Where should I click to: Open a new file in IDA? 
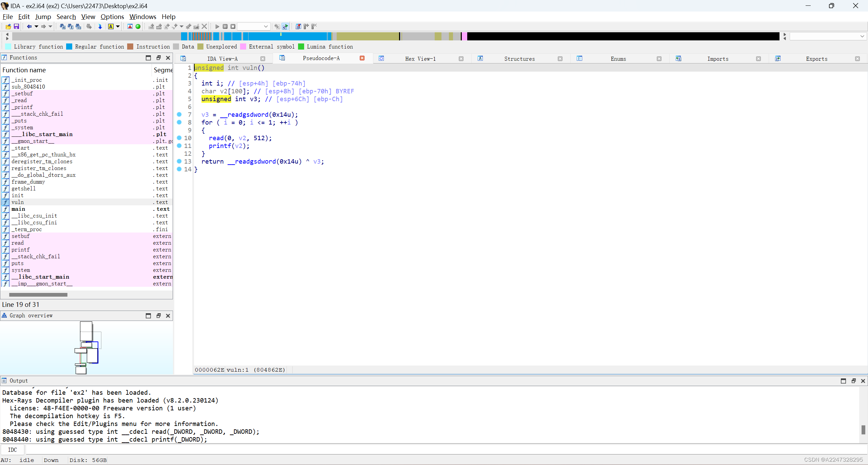(8, 26)
